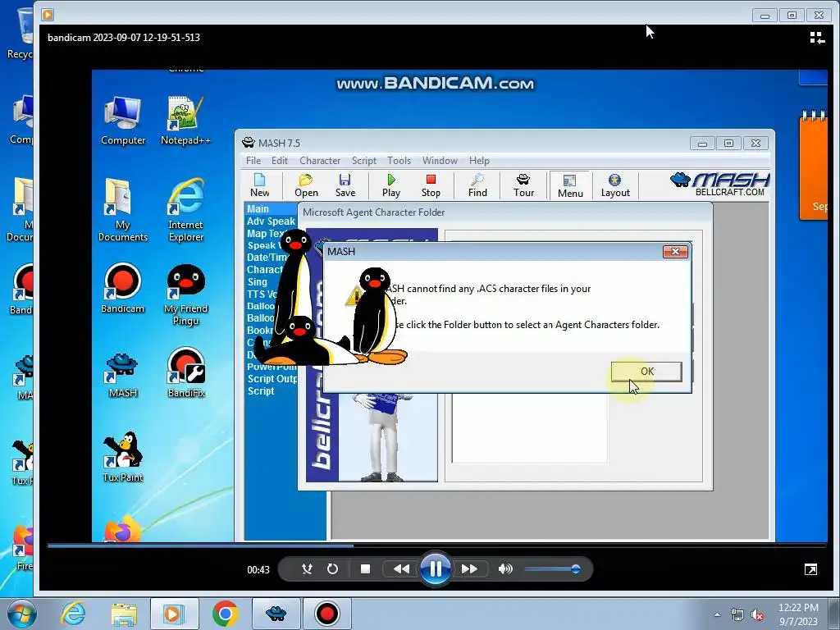Open MASH Tools menu
840x630 pixels.
tap(399, 161)
